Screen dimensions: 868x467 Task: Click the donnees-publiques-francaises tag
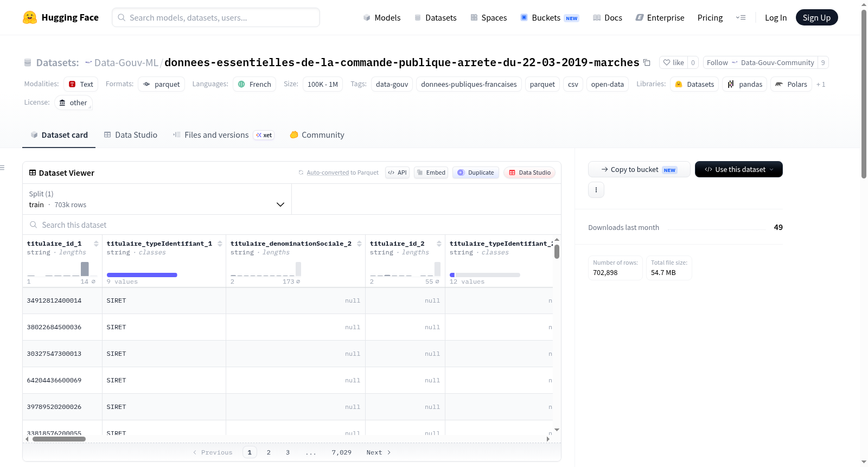[469, 84]
